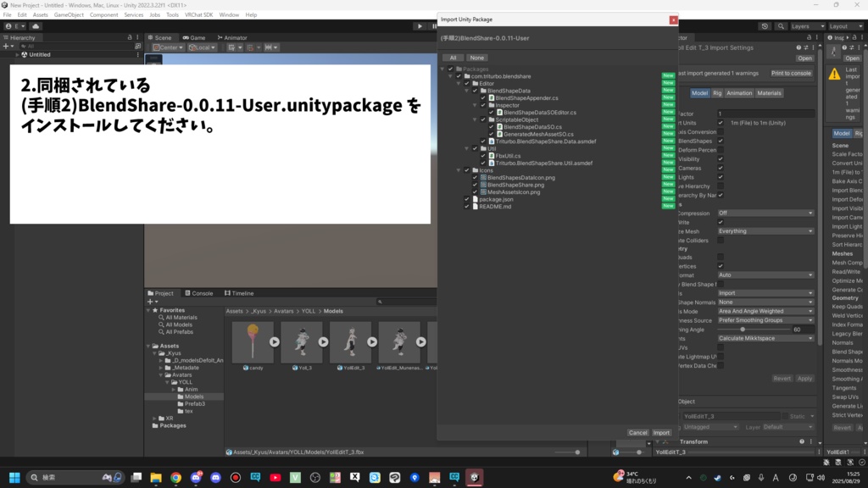
Task: Switch to the Materials import tab
Action: coord(769,93)
